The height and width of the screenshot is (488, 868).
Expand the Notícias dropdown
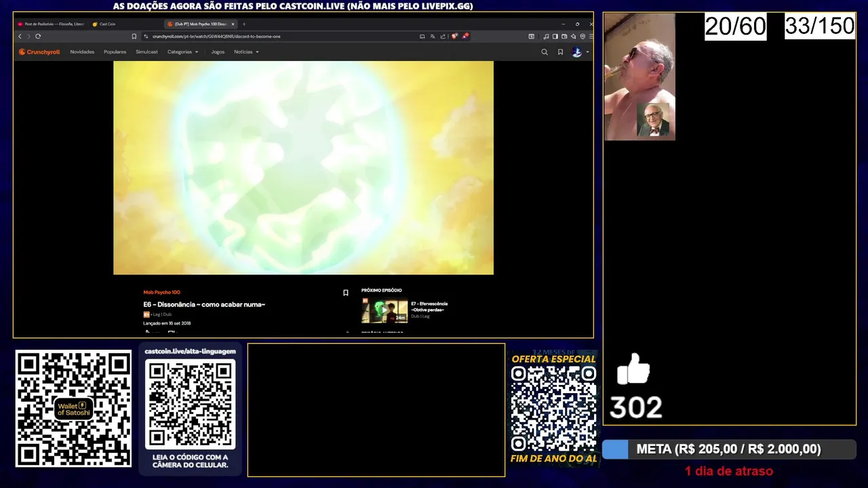click(x=246, y=52)
